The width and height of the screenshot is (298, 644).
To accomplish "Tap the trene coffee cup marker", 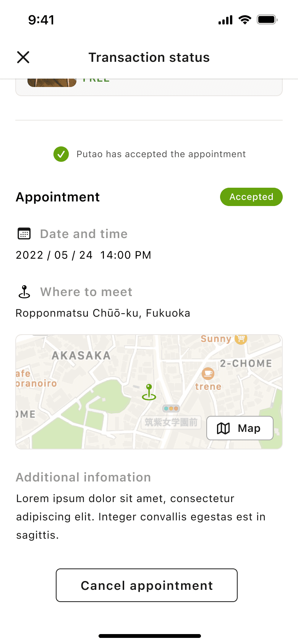I will point(208,373).
